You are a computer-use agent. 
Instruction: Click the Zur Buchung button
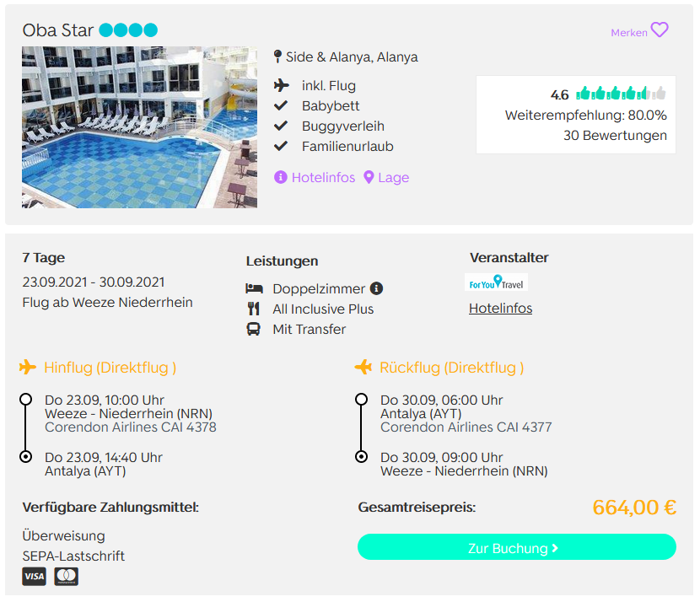516,547
